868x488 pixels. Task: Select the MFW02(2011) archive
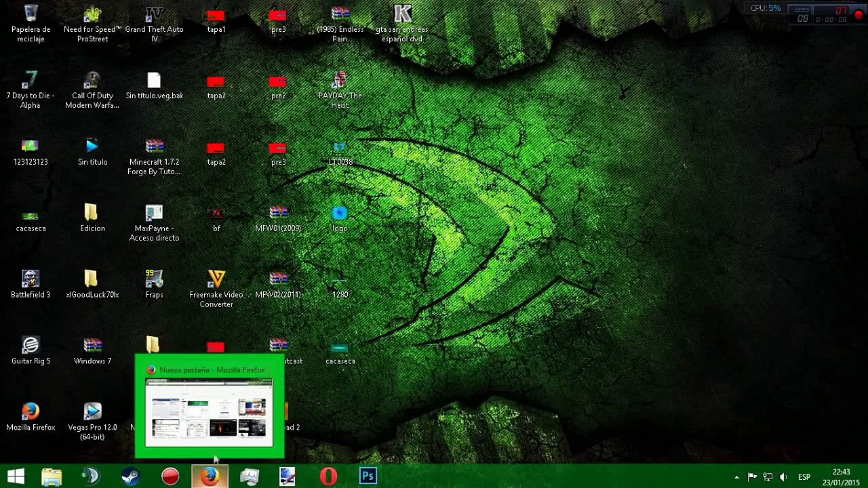tap(278, 285)
